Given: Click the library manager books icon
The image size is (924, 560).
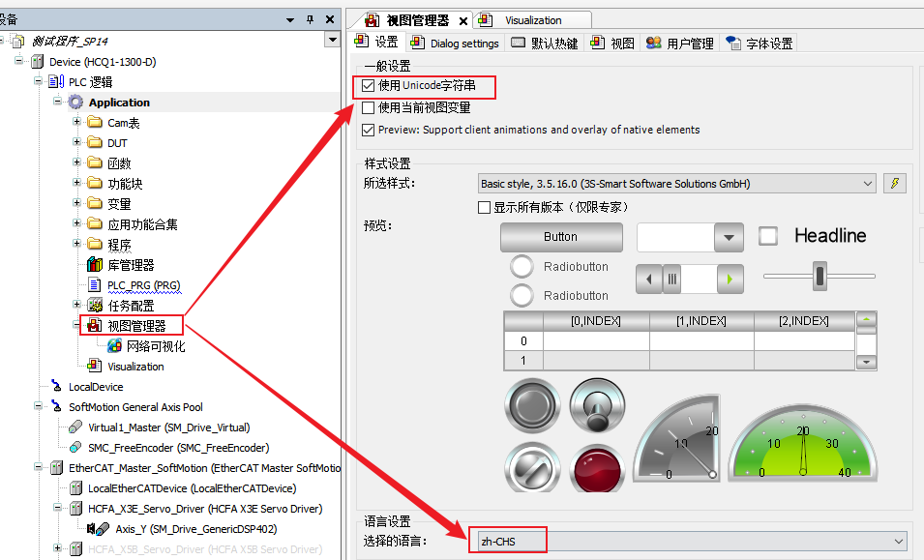Looking at the screenshot, I should pyautogui.click(x=94, y=265).
